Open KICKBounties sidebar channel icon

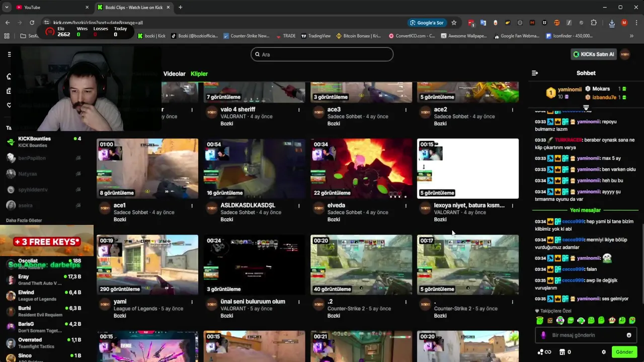(x=11, y=142)
